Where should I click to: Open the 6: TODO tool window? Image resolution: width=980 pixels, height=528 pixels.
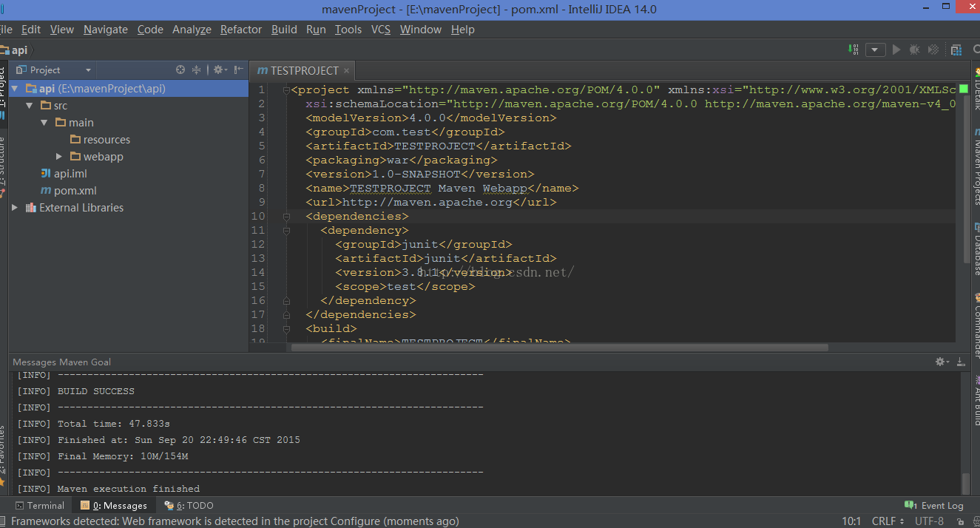tap(189, 505)
